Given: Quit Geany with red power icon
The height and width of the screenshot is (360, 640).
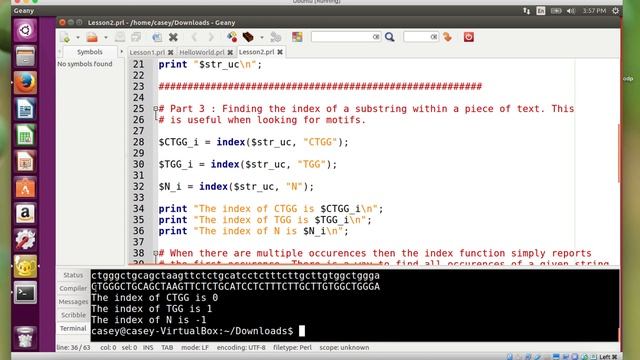Looking at the screenshot, I should pyautogui.click(x=469, y=37).
